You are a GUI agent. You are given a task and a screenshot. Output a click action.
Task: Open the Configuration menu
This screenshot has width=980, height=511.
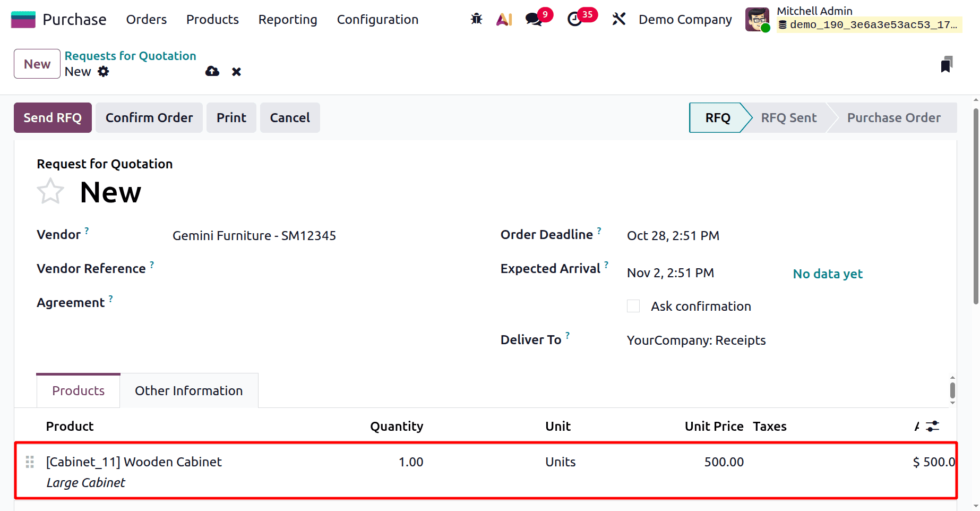click(377, 19)
